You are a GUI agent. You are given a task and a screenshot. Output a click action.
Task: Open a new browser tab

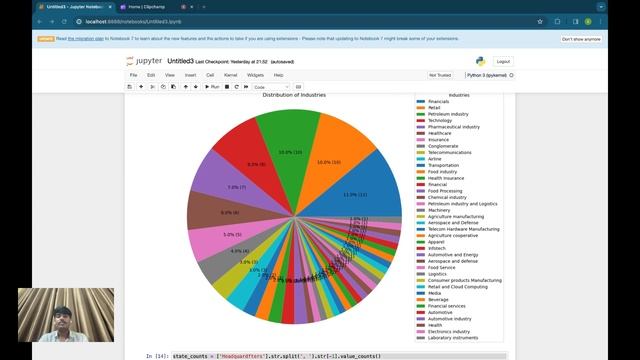pos(204,7)
